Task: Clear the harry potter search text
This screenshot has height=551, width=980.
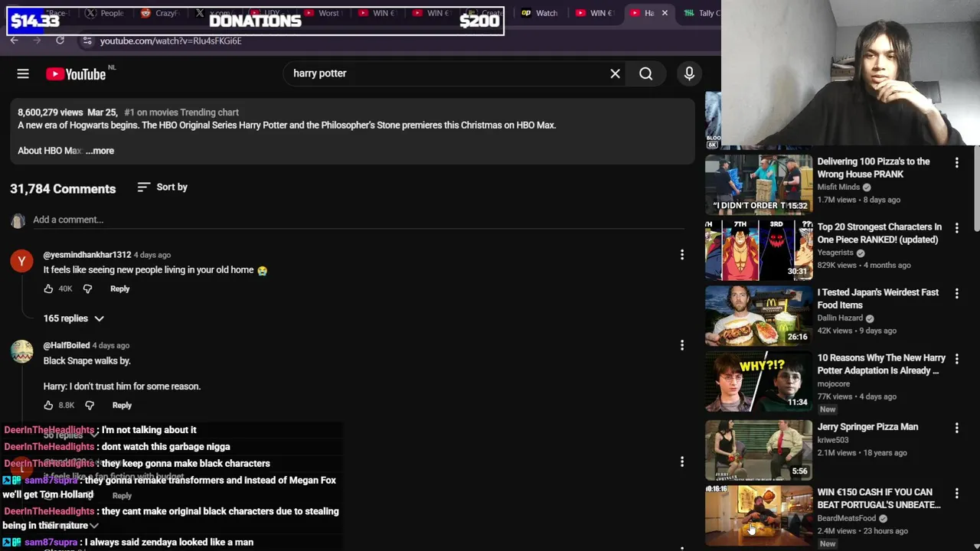Action: tap(615, 73)
